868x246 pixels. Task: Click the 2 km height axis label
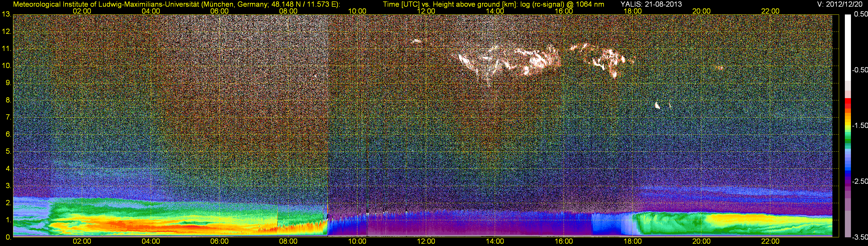(8, 203)
